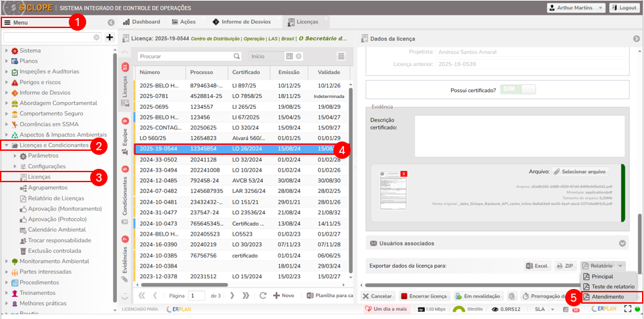644x319 pixels.
Task: Switch to the Dashboard tab
Action: [141, 22]
